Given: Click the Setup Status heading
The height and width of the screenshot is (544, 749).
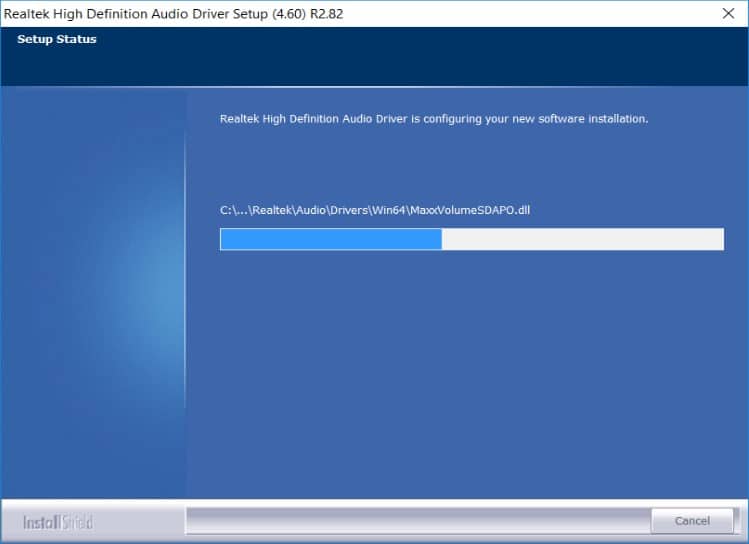Looking at the screenshot, I should [57, 40].
